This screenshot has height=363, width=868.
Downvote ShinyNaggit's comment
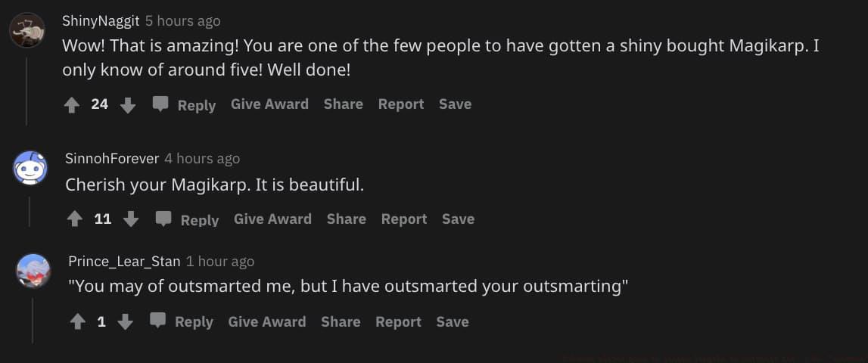128,104
